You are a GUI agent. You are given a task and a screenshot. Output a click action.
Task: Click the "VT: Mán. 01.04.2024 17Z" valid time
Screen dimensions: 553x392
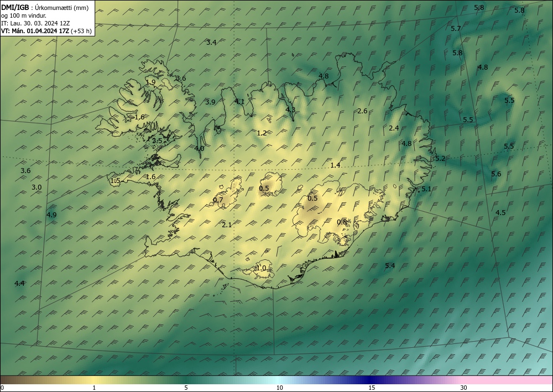tap(35, 31)
